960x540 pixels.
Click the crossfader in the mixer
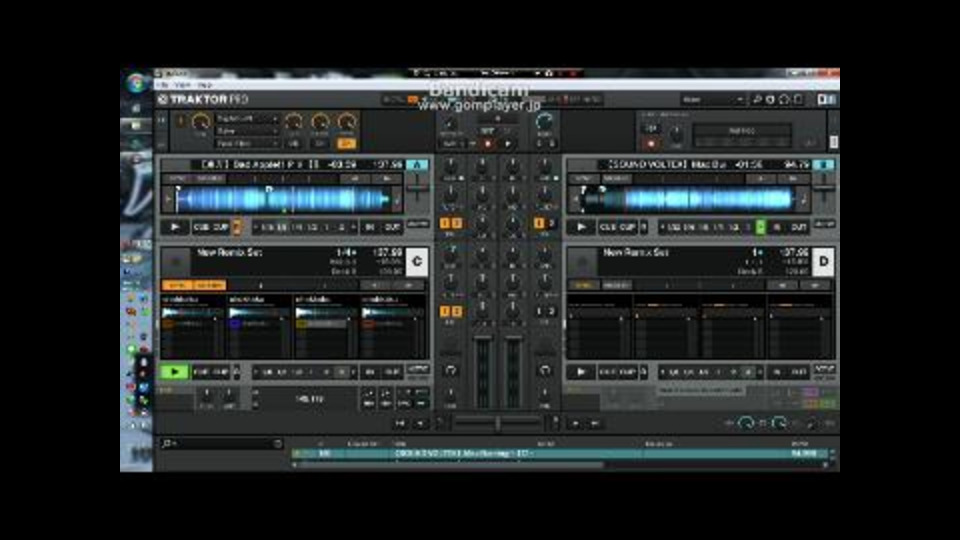pos(498,422)
